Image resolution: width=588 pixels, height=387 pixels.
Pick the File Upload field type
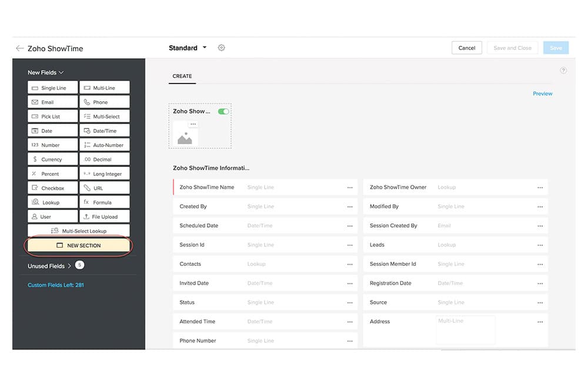coord(105,217)
